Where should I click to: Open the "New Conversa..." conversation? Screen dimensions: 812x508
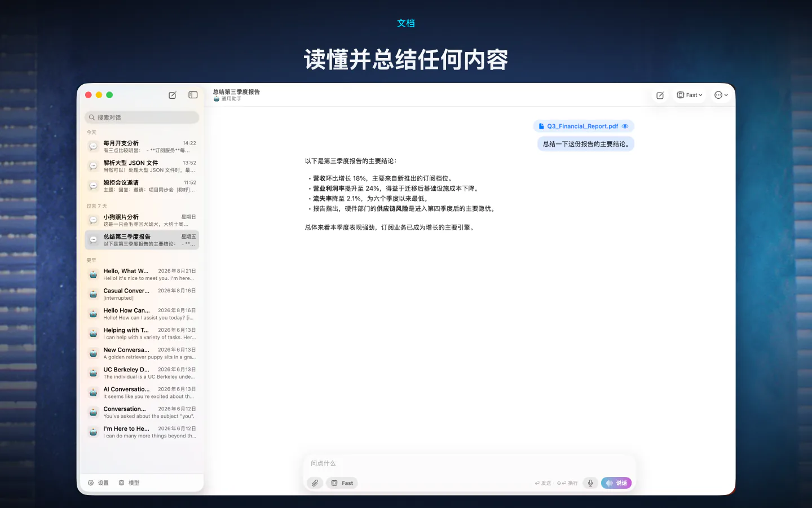tap(142, 353)
